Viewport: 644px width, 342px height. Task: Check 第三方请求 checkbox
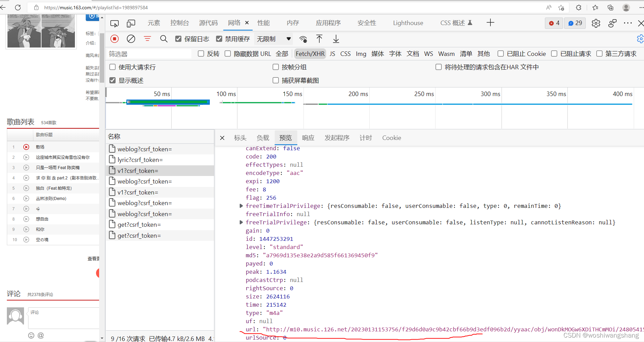(599, 54)
